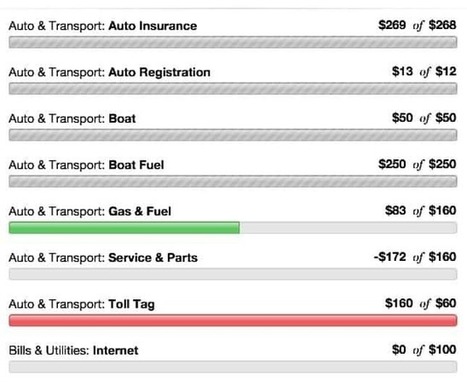Open the Boat budget label
This screenshot has height=387, width=467.
pyautogui.click(x=72, y=119)
